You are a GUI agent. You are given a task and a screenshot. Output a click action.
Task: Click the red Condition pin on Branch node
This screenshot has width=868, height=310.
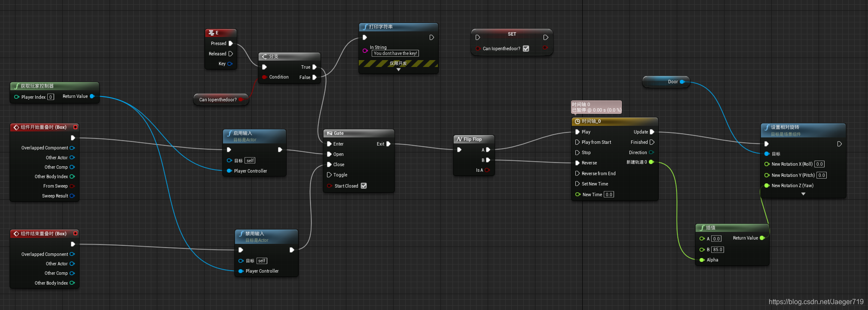(x=265, y=77)
